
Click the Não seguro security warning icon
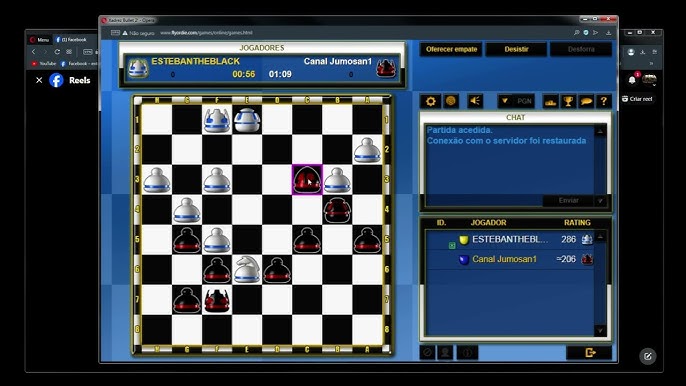coord(125,33)
